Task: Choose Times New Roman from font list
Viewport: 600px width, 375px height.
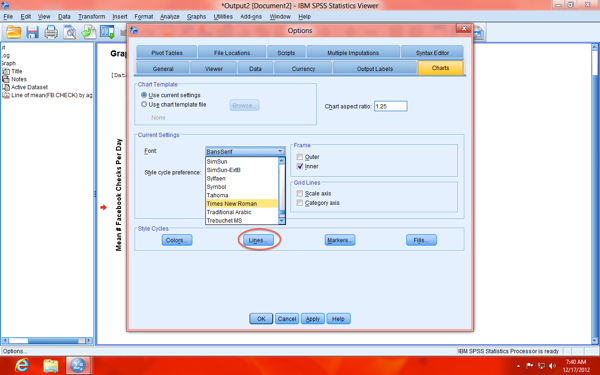Action: point(242,204)
